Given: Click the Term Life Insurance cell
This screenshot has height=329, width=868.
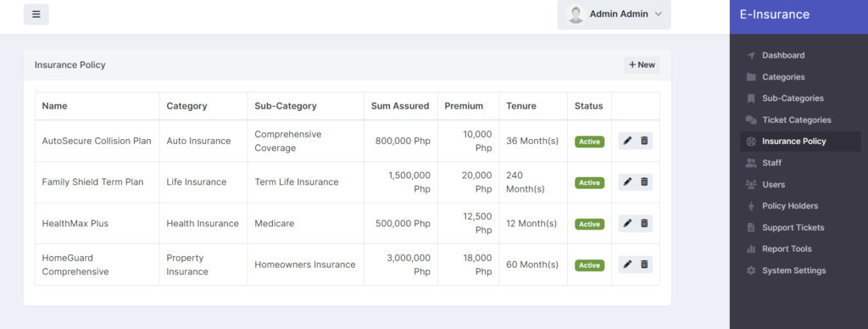Looking at the screenshot, I should tap(305, 181).
